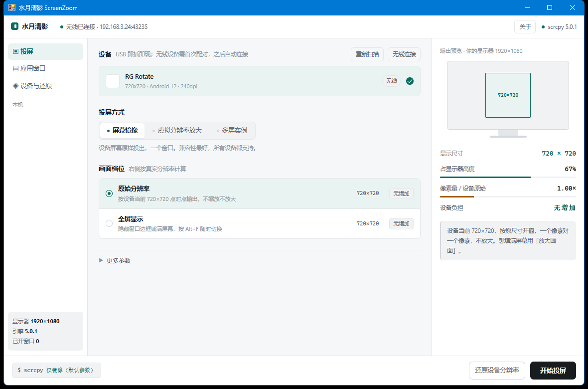Screen dimensions: 588x389
Task: Select the 多屏实例 casting mode
Action: coord(232,130)
